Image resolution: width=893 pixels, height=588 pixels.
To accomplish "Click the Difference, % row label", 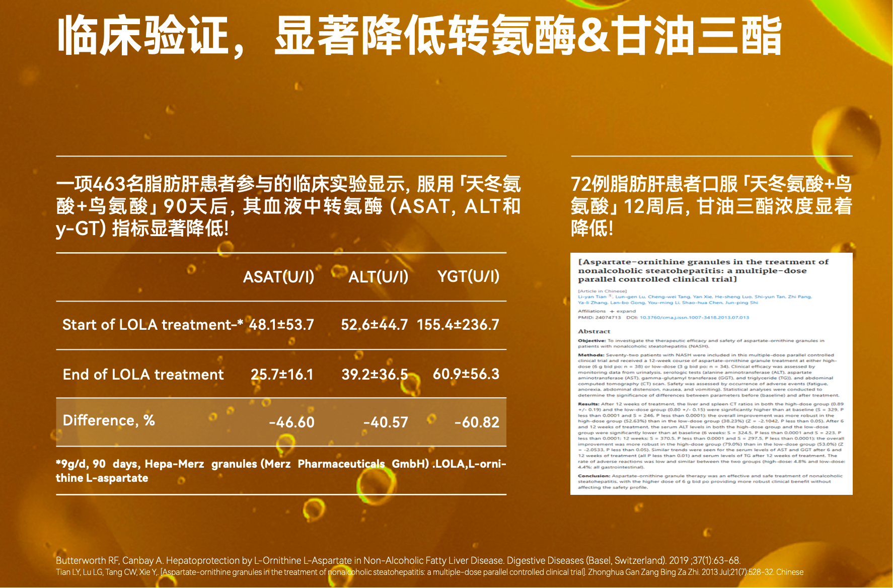I will pos(108,420).
